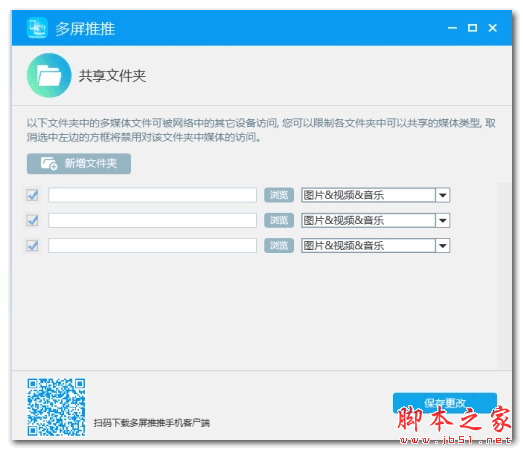
Task: Click the shared folder round icon
Action: 49,75
